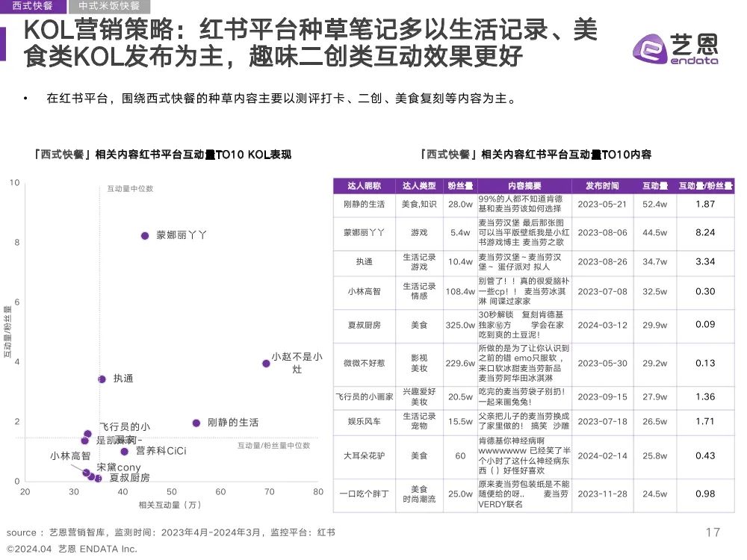Click the bullet text beginning 在红书平台

coord(281,99)
